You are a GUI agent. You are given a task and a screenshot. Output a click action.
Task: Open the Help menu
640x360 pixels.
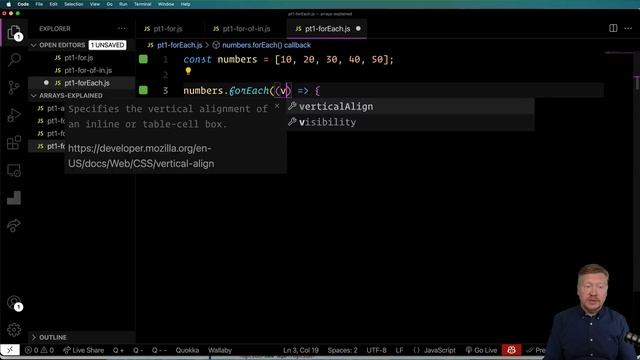coord(185,4)
